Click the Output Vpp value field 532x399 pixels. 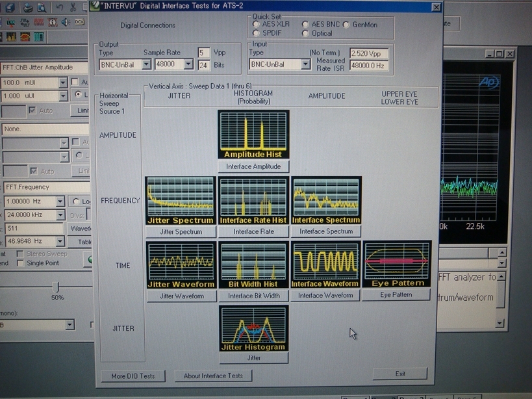[x=203, y=53]
